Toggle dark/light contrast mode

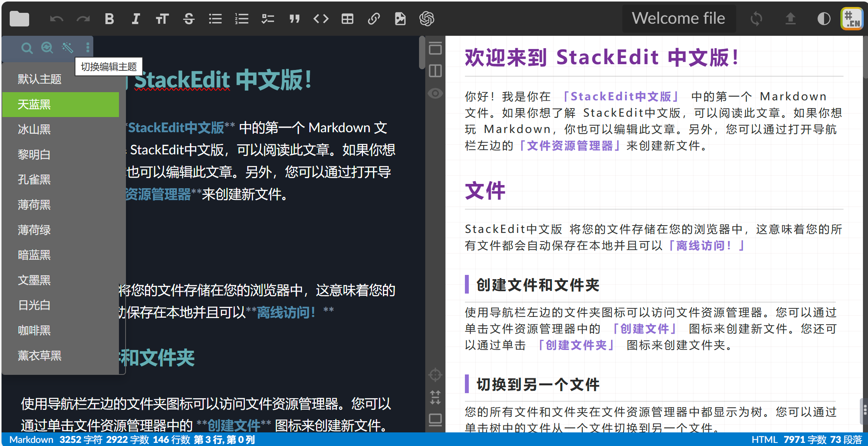tap(824, 18)
